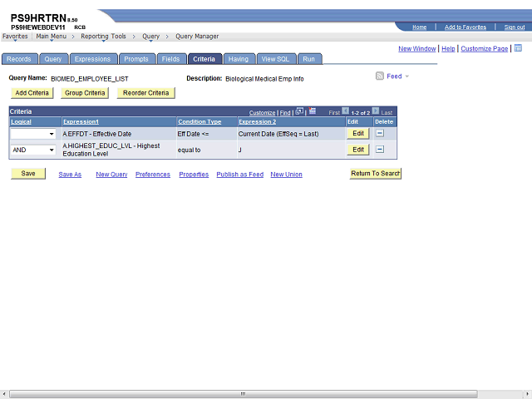The width and height of the screenshot is (532, 399).
Task: Click the Add to Favorites link
Action: (x=465, y=27)
